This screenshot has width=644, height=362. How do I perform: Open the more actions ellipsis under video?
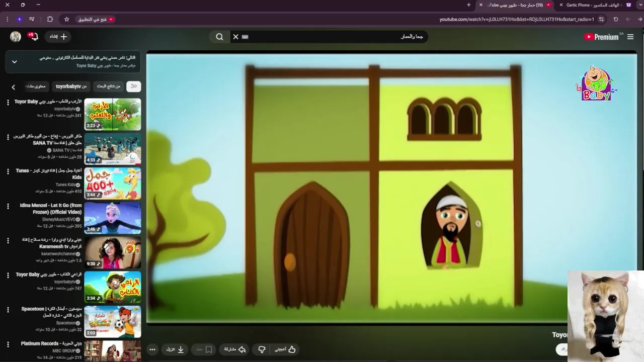coord(152,349)
